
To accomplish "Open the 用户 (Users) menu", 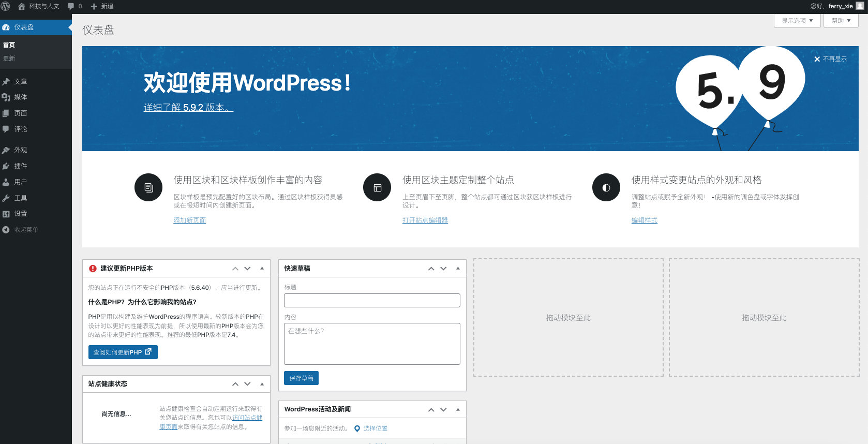I will click(21, 182).
